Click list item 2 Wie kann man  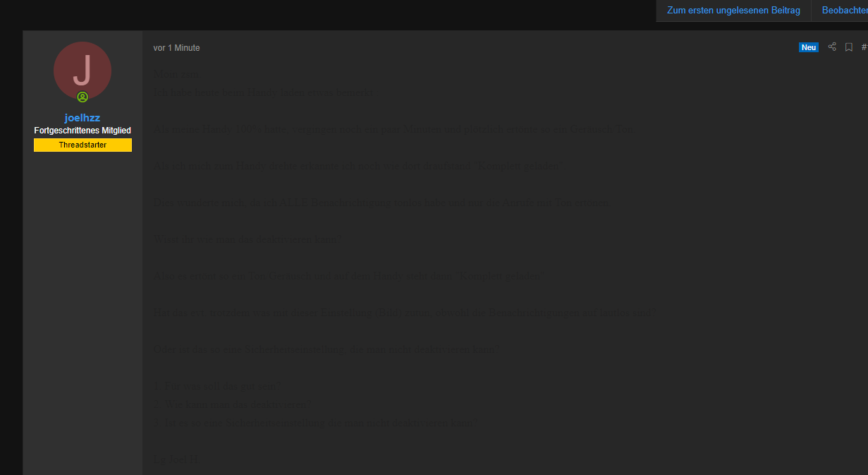pos(232,404)
